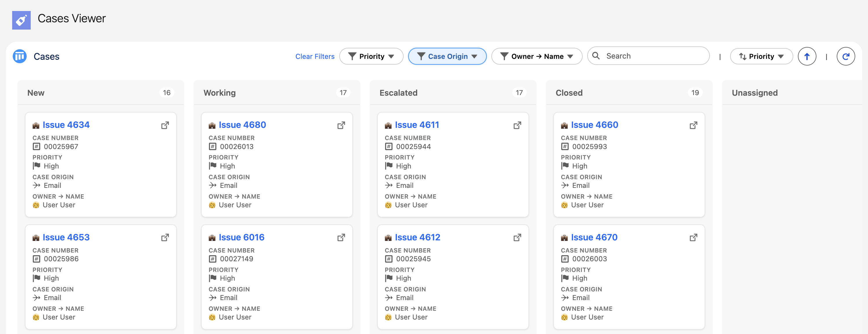Open Issue 4634 case
This screenshot has height=334, width=868.
tap(66, 125)
